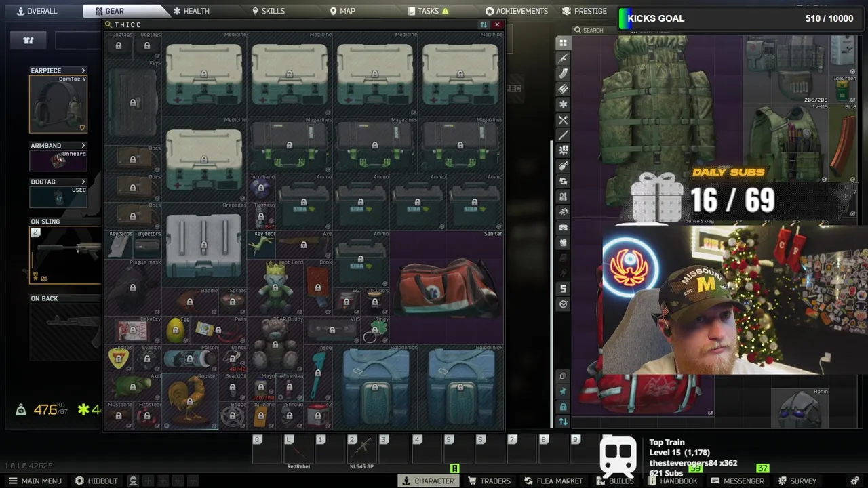Select the item labeled 42
The height and width of the screenshot is (488, 868).
[318, 415]
